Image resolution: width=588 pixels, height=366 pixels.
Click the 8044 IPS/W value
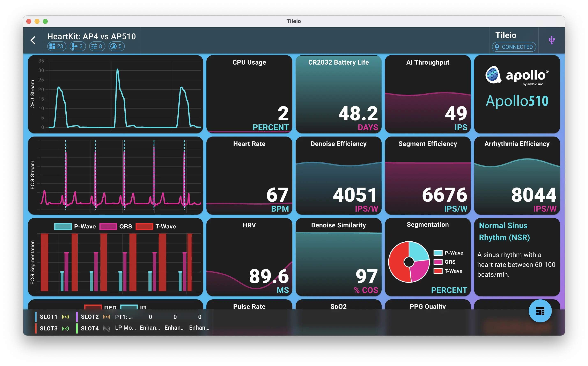tap(534, 199)
